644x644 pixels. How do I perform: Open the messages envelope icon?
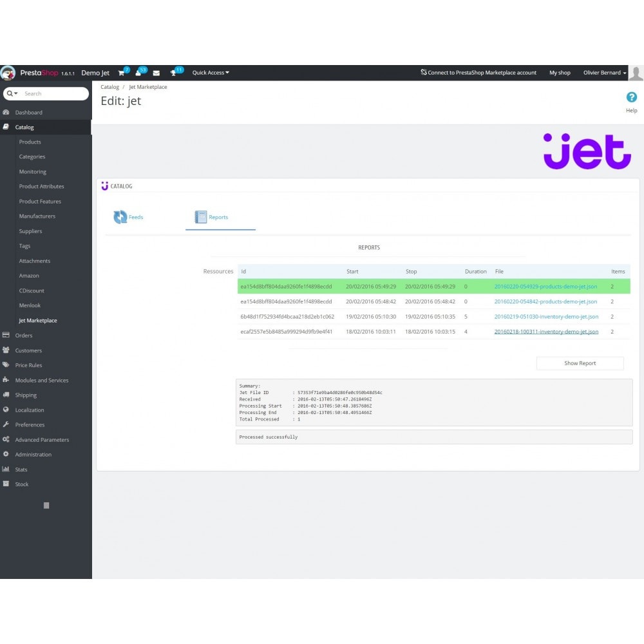[156, 73]
